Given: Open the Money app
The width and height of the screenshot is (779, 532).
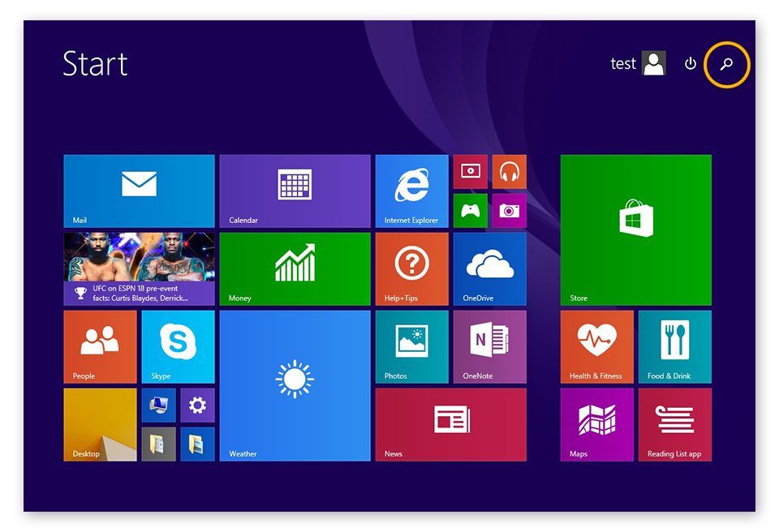Looking at the screenshot, I should pos(294,268).
